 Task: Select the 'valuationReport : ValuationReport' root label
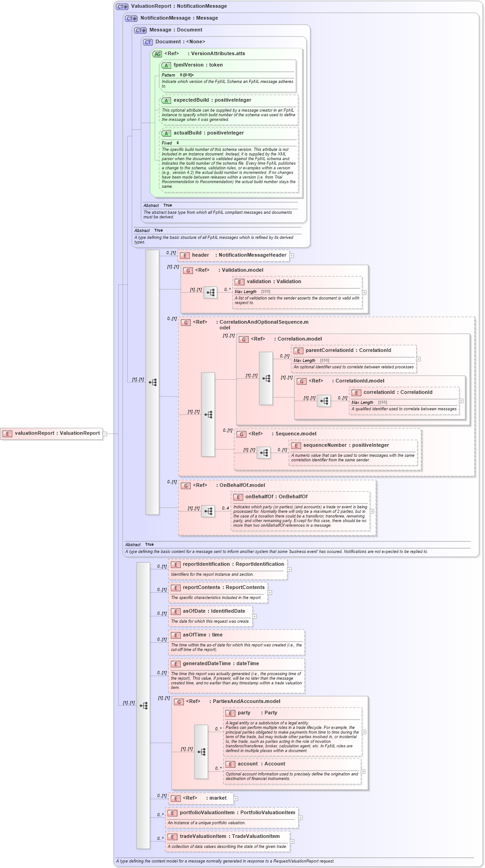tap(57, 434)
